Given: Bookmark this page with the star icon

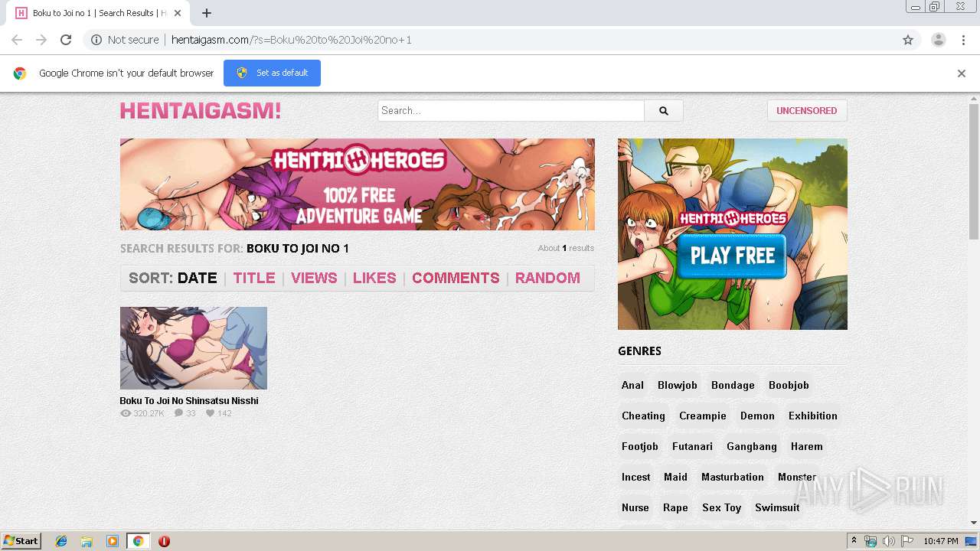Looking at the screenshot, I should pyautogui.click(x=908, y=40).
